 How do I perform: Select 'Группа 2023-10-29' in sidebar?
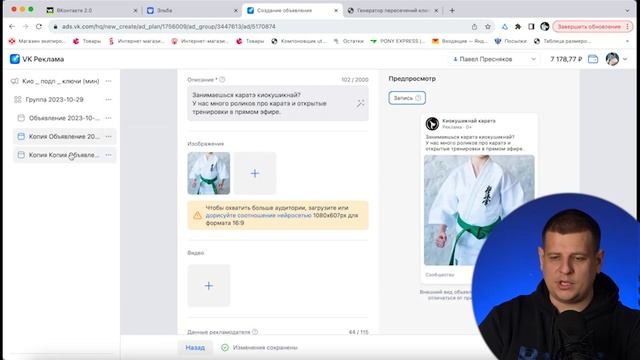click(x=54, y=100)
